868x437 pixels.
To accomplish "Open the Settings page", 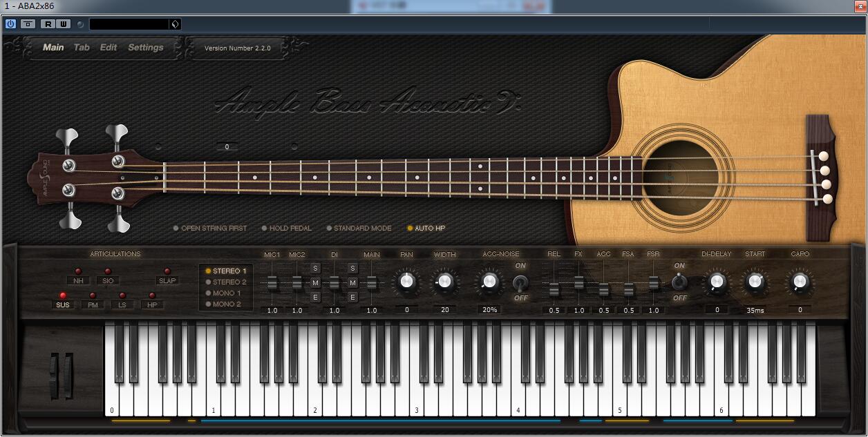I will tap(145, 48).
